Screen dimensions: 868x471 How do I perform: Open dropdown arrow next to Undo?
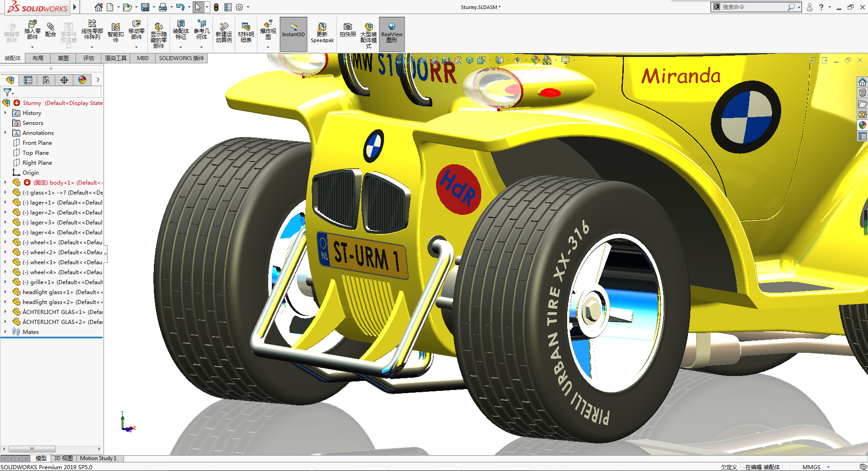(x=189, y=7)
